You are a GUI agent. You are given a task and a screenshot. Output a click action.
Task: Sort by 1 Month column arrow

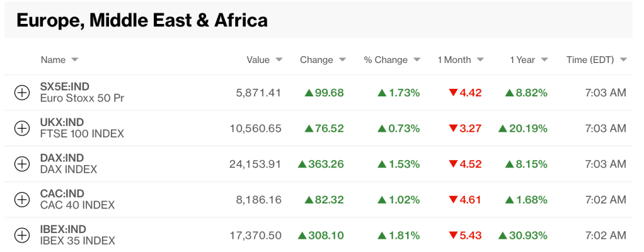(481, 60)
